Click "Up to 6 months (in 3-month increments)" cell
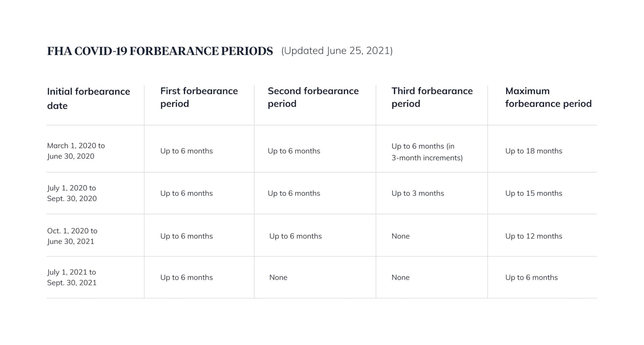Viewport: 644px width, 345px height. pyautogui.click(x=427, y=152)
